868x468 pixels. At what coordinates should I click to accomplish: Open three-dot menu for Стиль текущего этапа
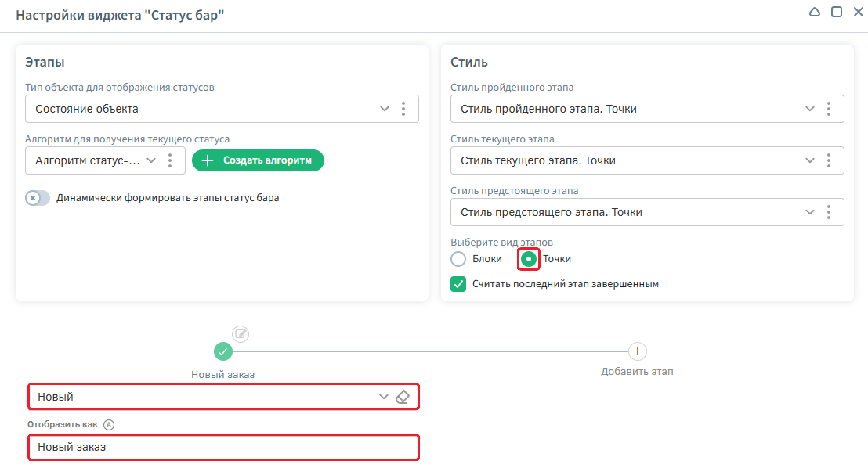tap(828, 160)
